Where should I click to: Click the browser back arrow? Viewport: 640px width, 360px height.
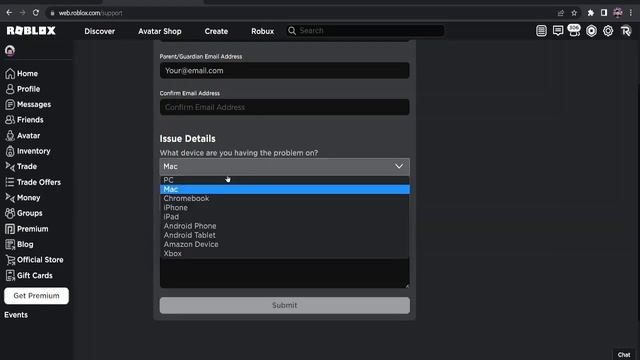tap(9, 13)
